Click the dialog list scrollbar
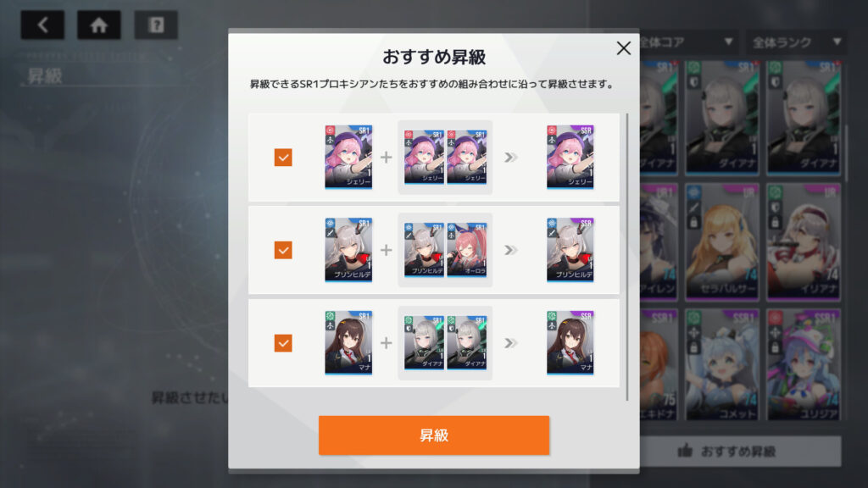Image resolution: width=868 pixels, height=488 pixels. click(627, 257)
